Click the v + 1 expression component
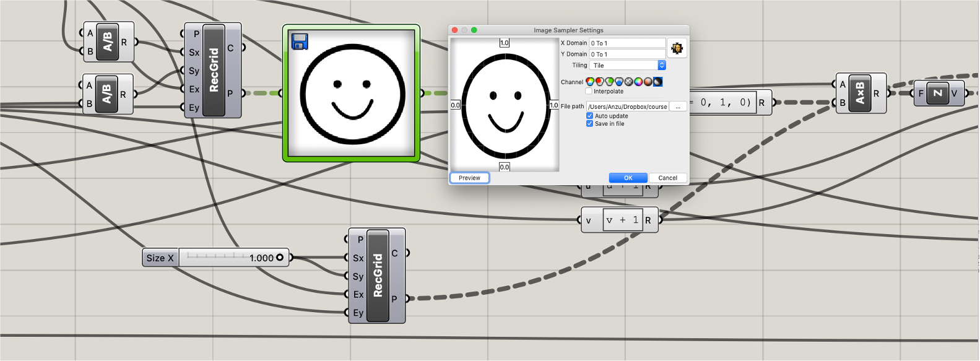This screenshot has height=361, width=980. pyautogui.click(x=620, y=220)
